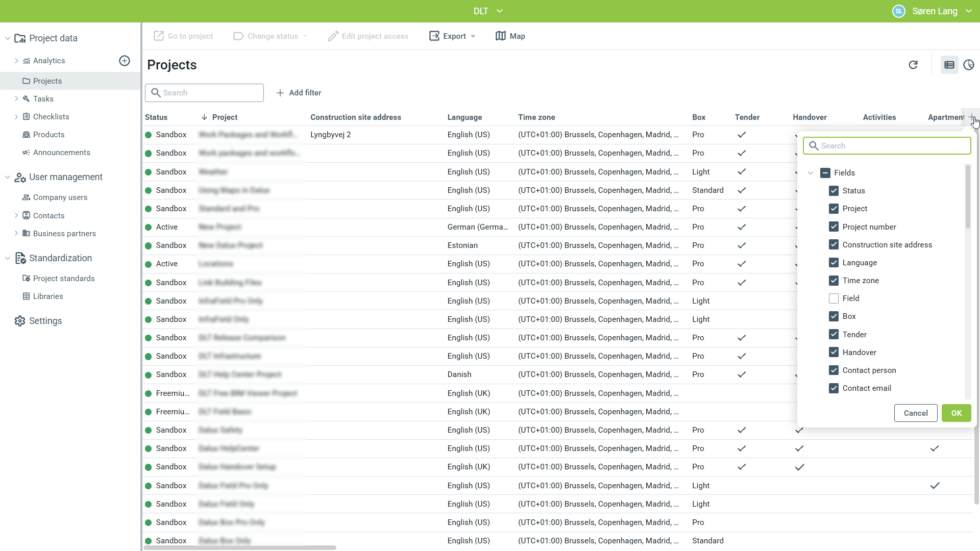The width and height of the screenshot is (980, 551).
Task: Click the Map toolbar icon
Action: (x=501, y=36)
